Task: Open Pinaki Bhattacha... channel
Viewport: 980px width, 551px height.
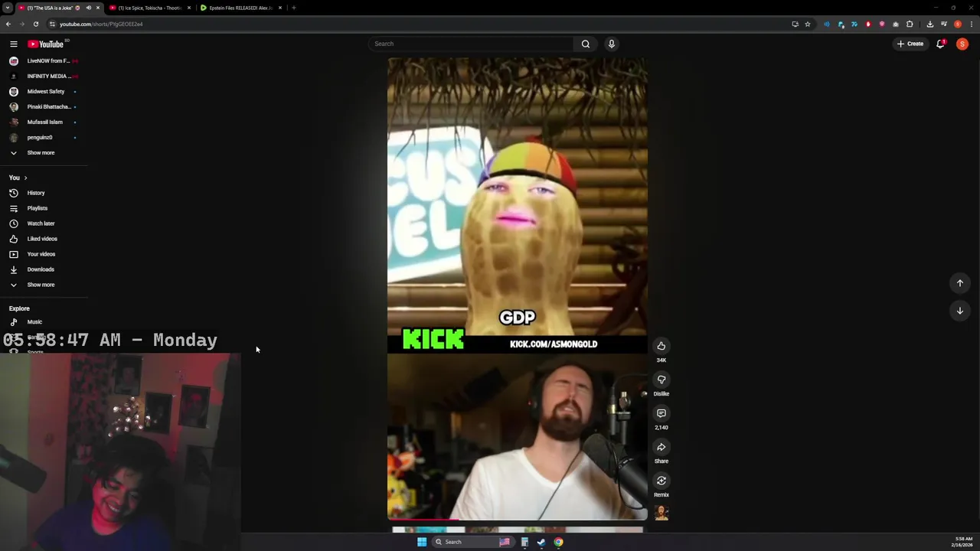Action: tap(44, 106)
